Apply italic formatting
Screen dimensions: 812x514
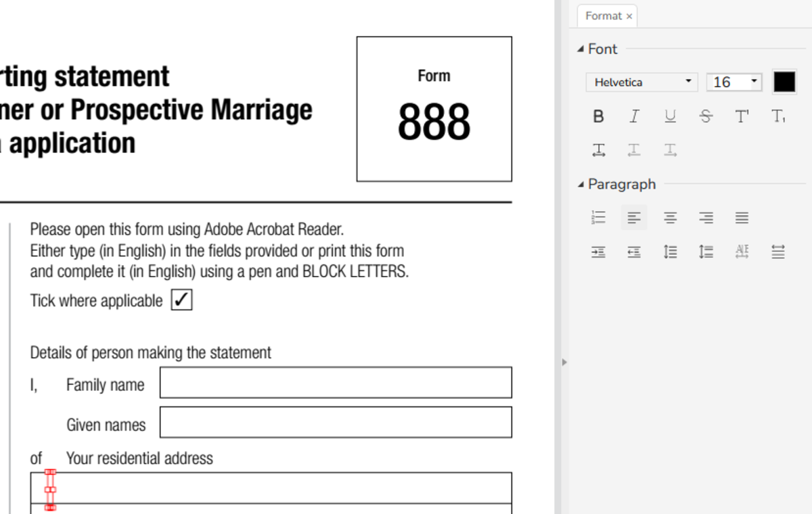(x=634, y=116)
